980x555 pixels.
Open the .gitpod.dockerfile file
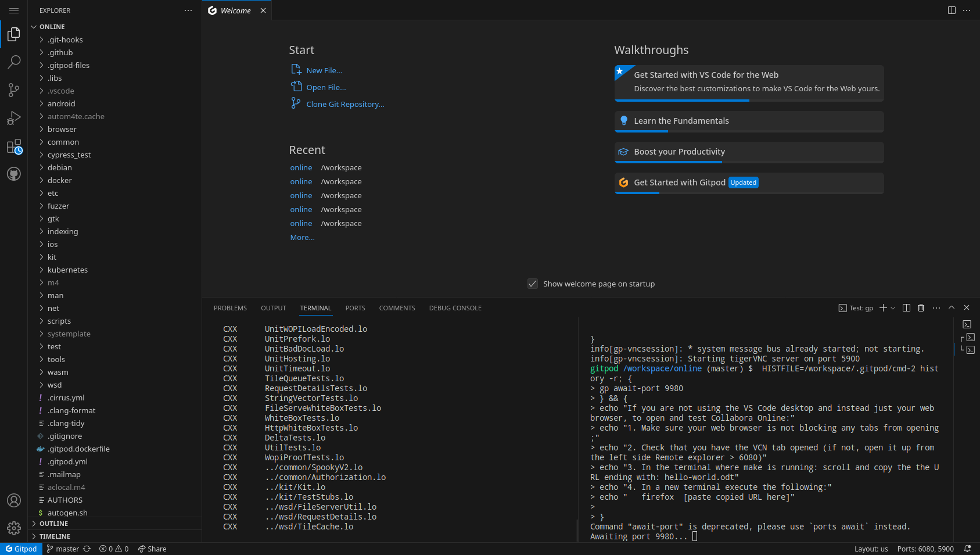click(x=115, y=449)
